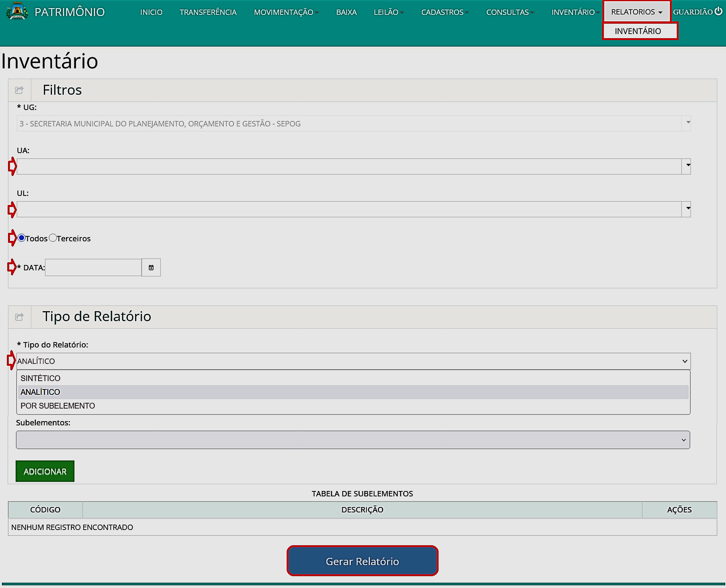Open the UA dropdown arrow

687,166
